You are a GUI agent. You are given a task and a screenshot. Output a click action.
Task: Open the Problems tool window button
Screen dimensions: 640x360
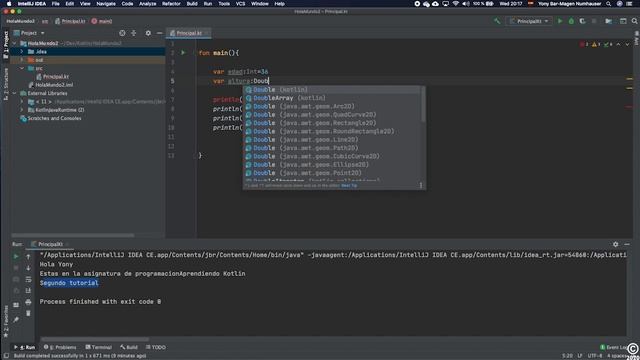click(60, 347)
